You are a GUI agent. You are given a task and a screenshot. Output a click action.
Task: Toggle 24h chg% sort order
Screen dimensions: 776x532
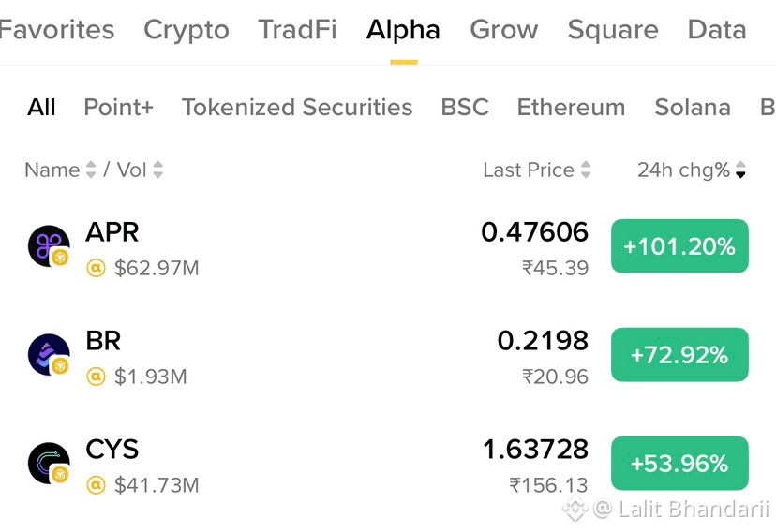pos(691,170)
